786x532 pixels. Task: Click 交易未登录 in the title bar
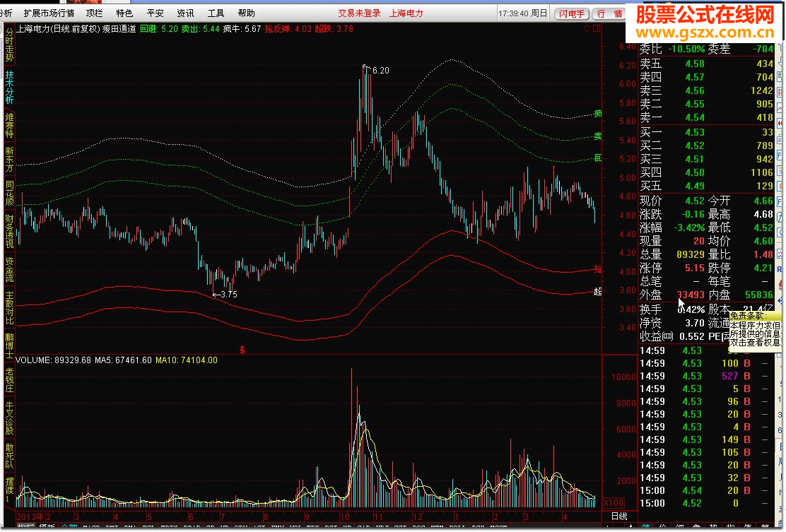click(359, 13)
